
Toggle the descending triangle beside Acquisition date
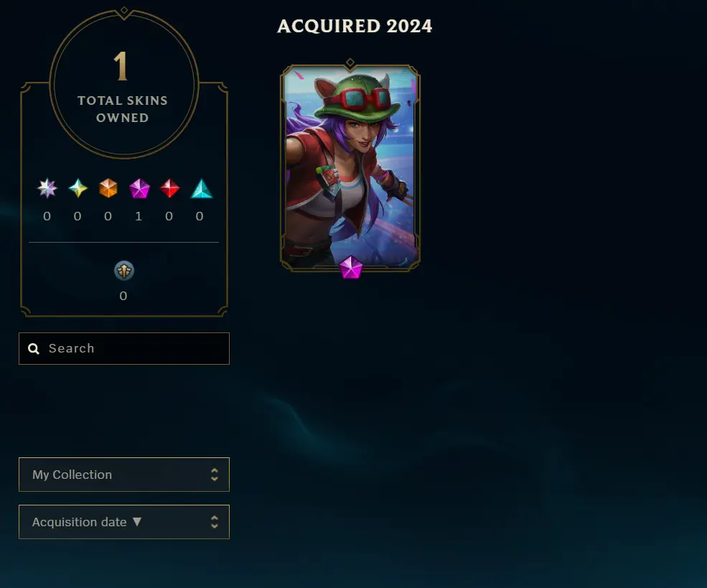click(x=137, y=522)
